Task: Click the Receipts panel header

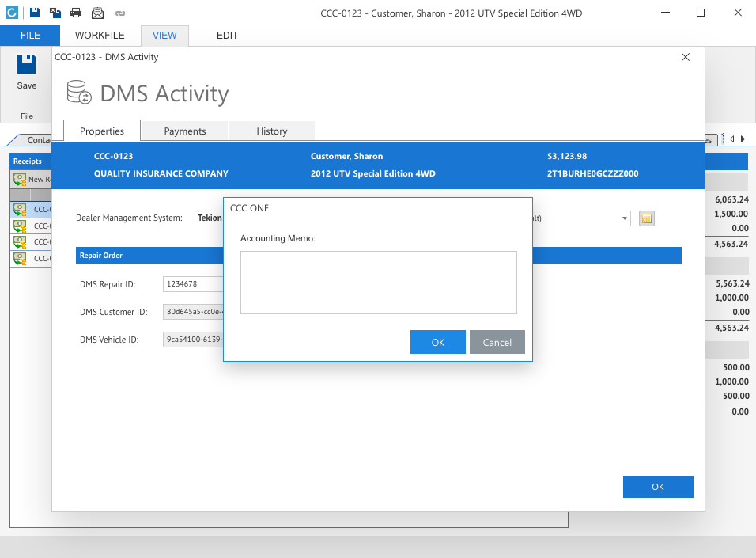Action: tap(30, 161)
